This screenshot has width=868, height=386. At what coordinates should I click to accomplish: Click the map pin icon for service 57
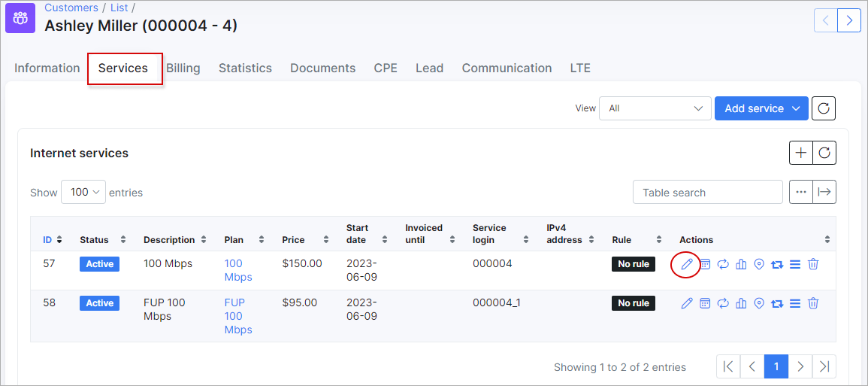(x=759, y=264)
